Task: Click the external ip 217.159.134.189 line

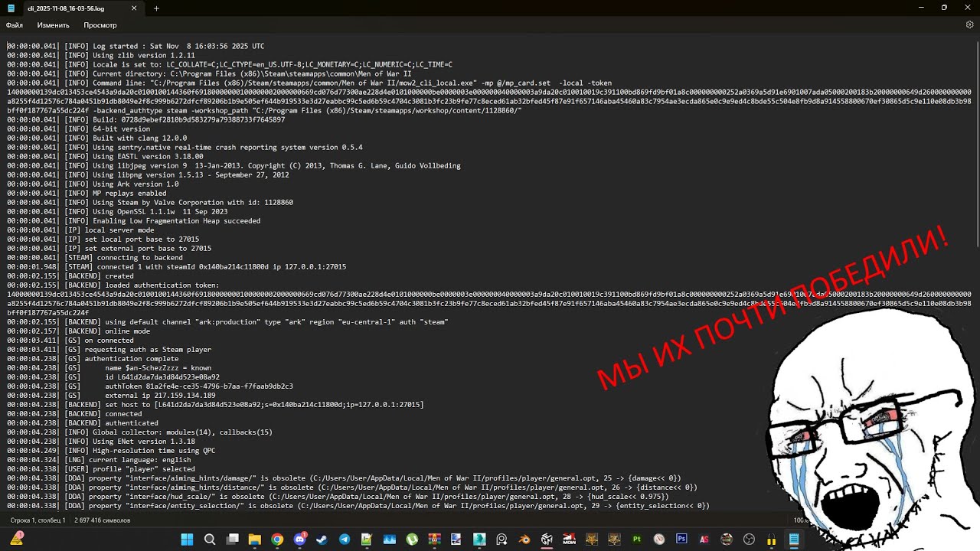Action: pos(111,395)
